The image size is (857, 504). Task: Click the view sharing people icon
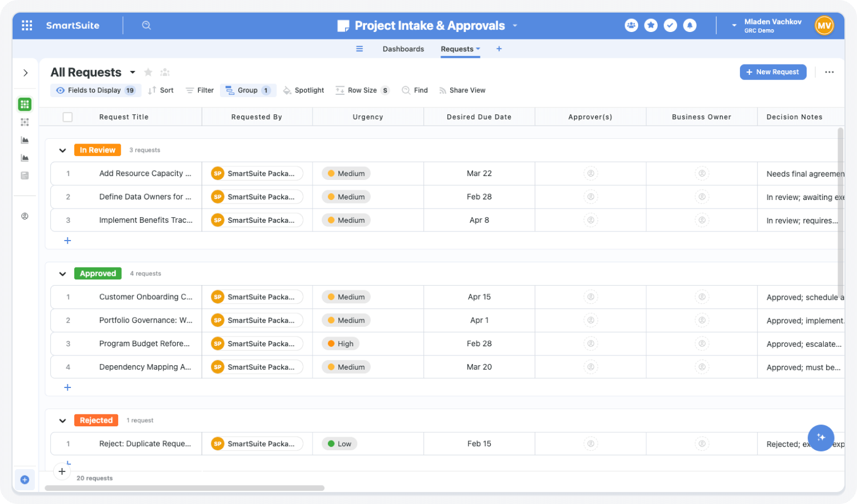pos(165,72)
